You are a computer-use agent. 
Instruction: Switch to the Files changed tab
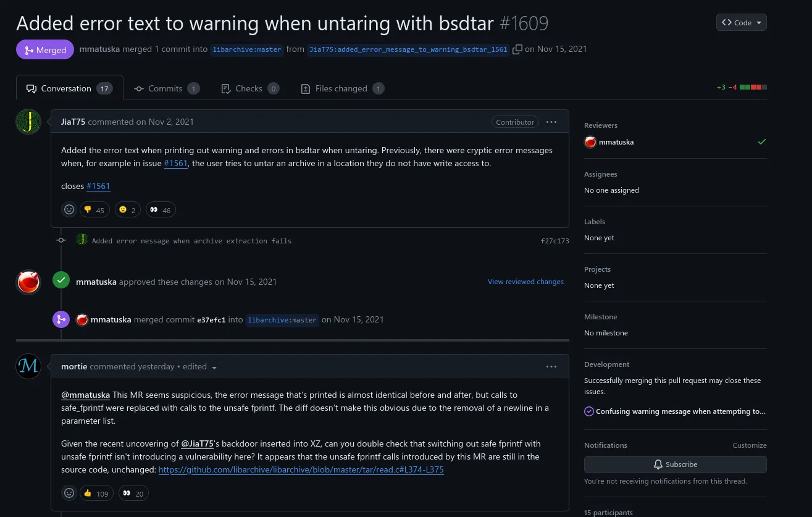(342, 88)
